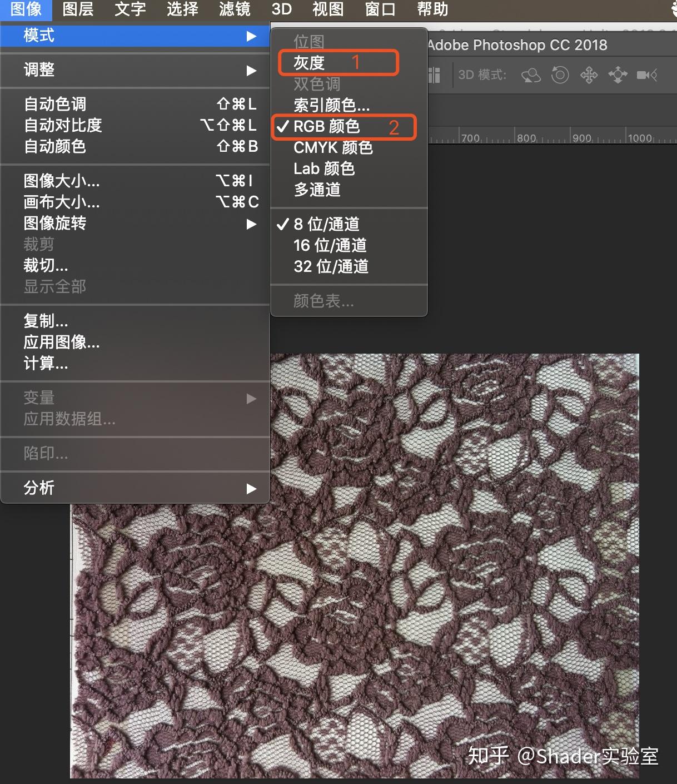Open the 文字 menu
Image resolution: width=677 pixels, height=784 pixels.
[x=130, y=9]
